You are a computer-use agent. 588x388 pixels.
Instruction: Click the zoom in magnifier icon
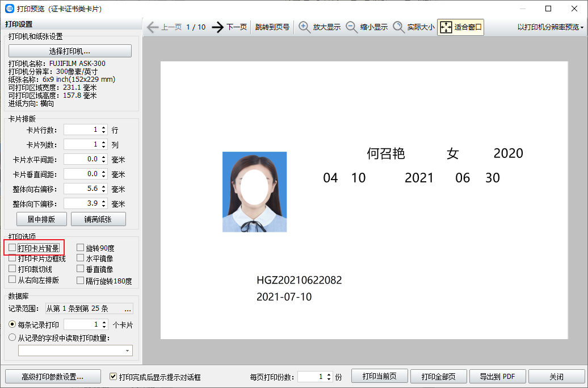pos(305,27)
